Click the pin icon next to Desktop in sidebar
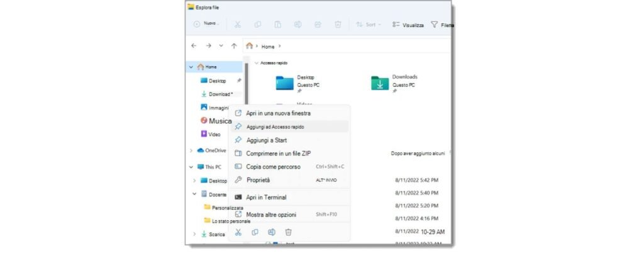644x253 pixels. [x=239, y=81]
